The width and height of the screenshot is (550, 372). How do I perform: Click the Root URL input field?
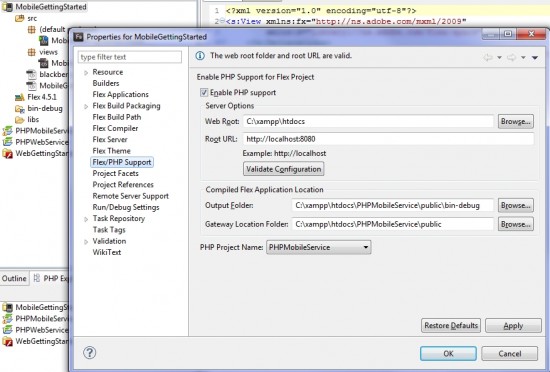tap(388, 139)
